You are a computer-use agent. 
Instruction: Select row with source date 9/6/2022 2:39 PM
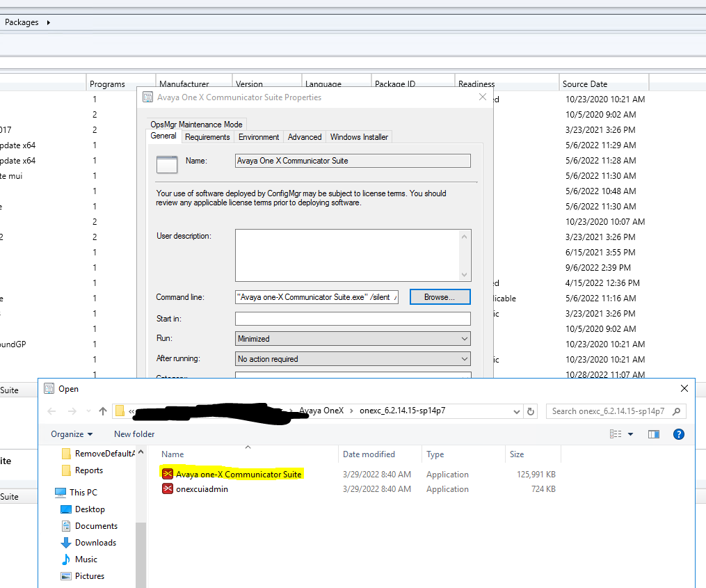(598, 268)
